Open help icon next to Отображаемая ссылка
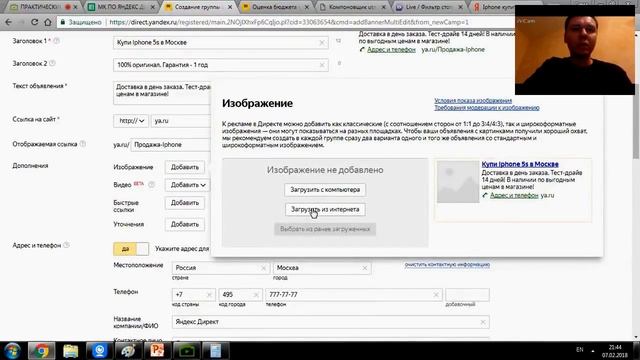640x360 pixels. 82,144
